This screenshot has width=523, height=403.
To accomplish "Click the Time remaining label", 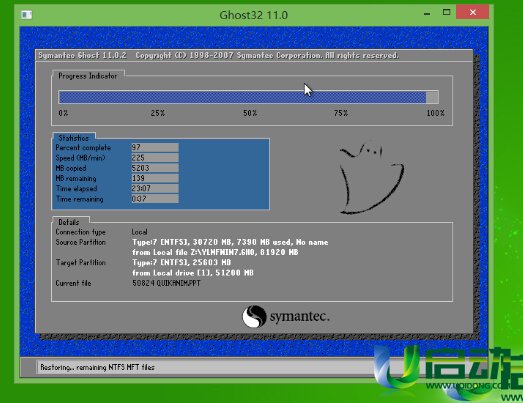I will click(79, 199).
